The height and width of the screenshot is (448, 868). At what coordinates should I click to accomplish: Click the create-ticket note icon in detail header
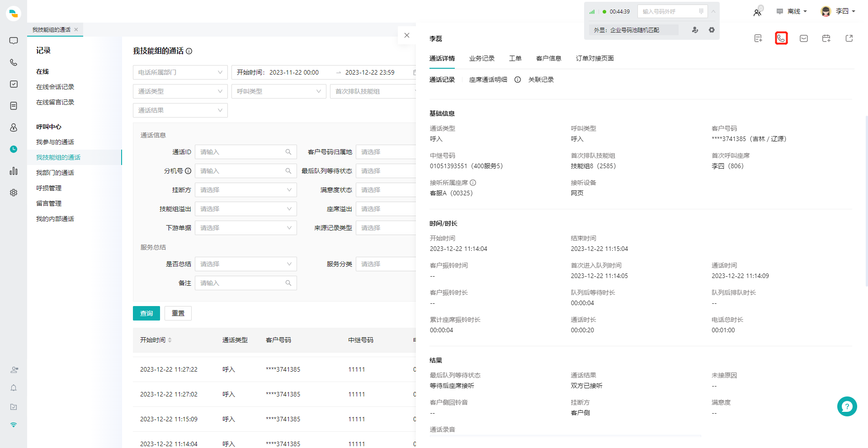759,38
